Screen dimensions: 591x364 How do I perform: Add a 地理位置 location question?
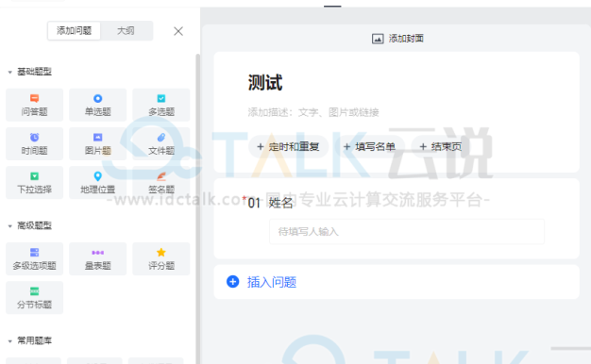tap(97, 183)
